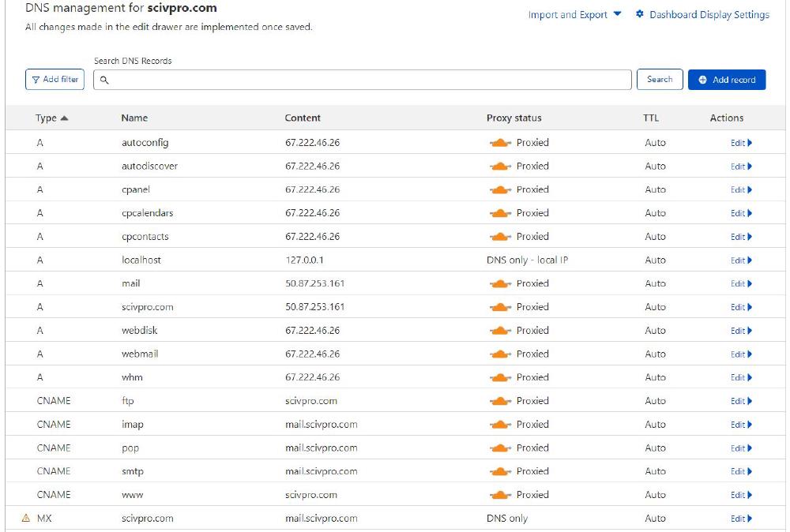This screenshot has width=790, height=532.
Task: Open Edit for the www CNAME record
Action: [741, 495]
